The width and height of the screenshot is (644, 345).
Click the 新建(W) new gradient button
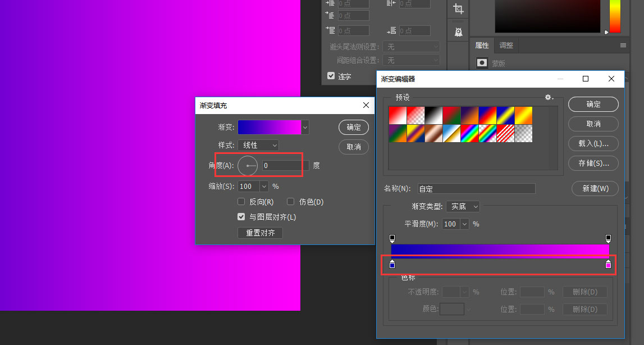(595, 188)
